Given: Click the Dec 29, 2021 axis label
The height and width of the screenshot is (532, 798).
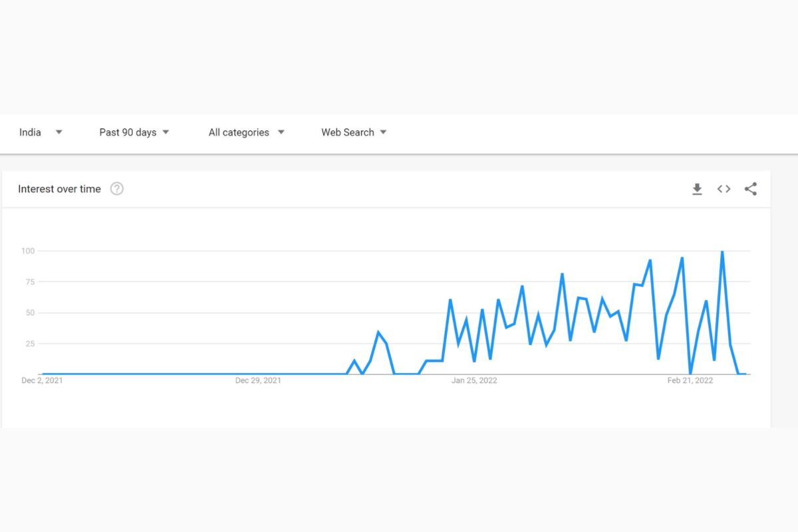Looking at the screenshot, I should pos(258,381).
